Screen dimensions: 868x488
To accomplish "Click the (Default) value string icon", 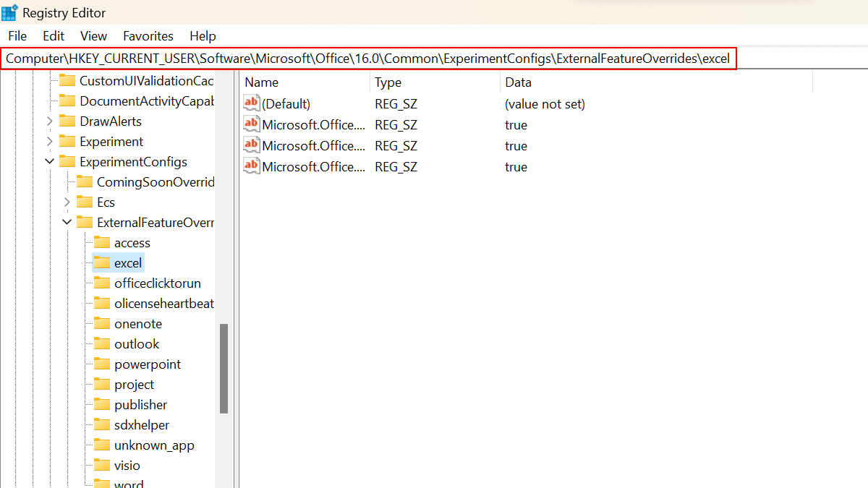I will (x=251, y=104).
